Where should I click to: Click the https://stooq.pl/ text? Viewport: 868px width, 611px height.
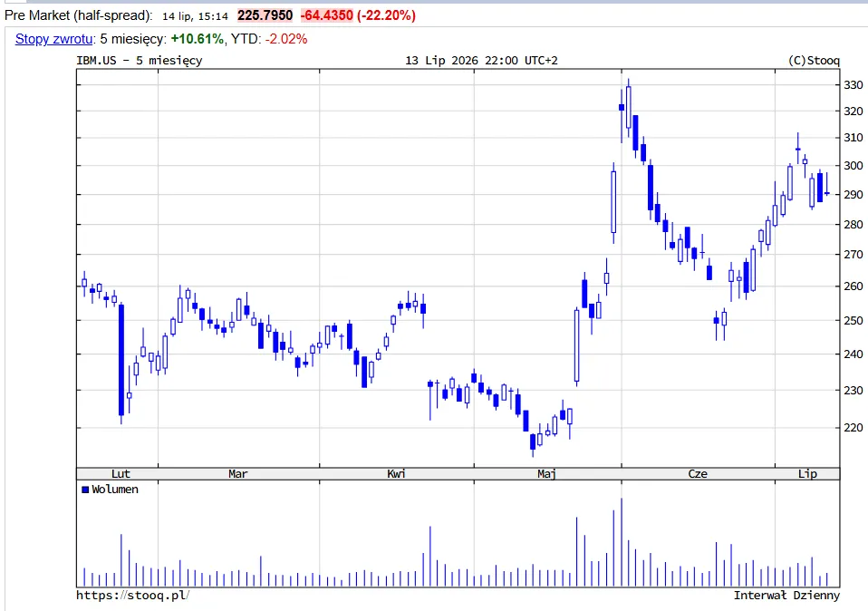point(133,596)
